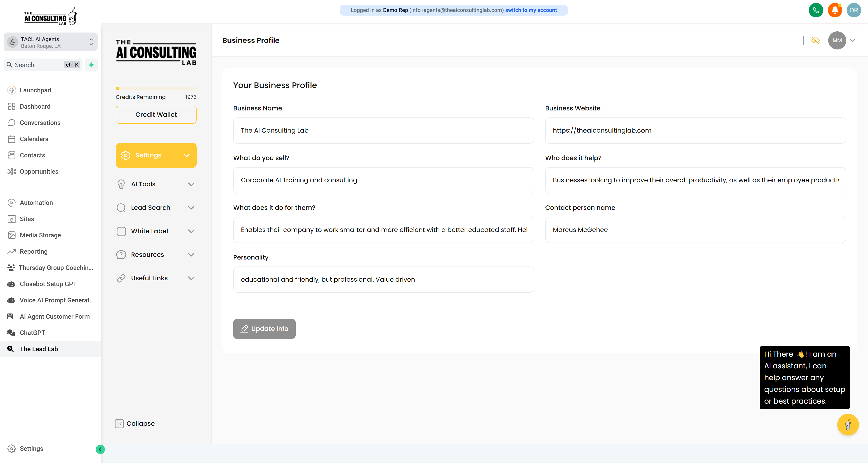Open the orange notifications bell
The width and height of the screenshot is (868, 463).
835,10
